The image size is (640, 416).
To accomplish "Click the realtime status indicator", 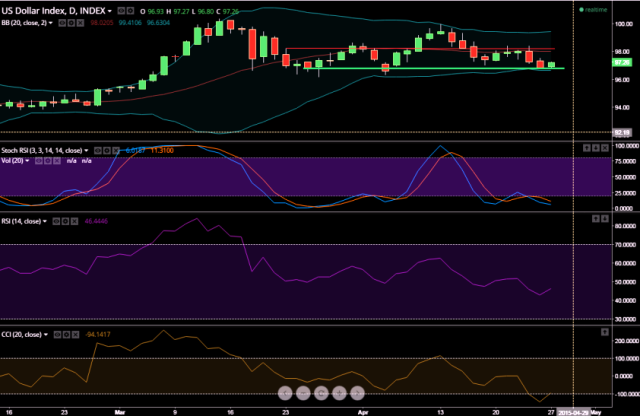I will click(x=597, y=9).
